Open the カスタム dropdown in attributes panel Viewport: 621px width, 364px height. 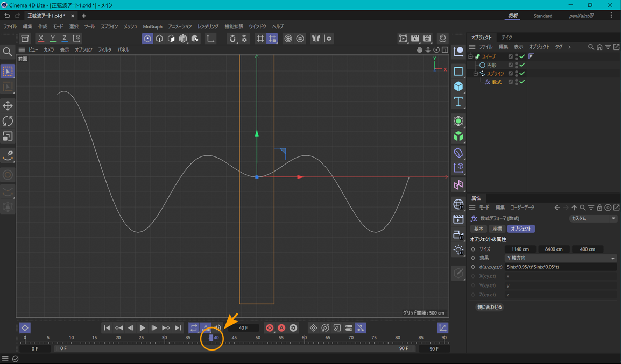[593, 219]
